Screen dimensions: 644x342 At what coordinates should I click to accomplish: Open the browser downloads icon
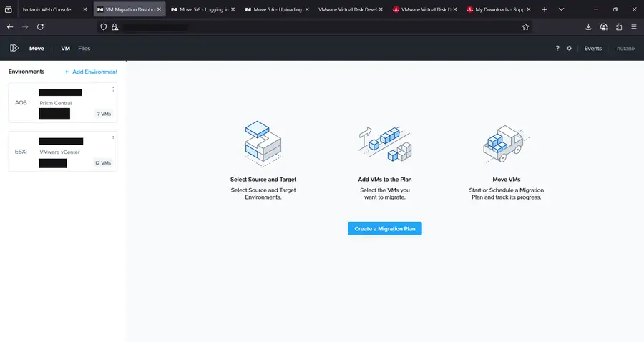click(588, 27)
